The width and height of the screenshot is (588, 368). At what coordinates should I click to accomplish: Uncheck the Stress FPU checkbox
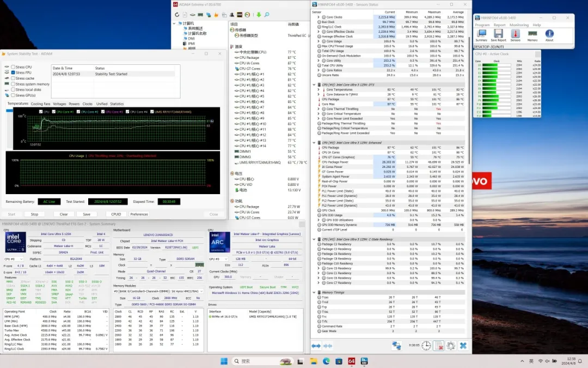click(13, 73)
